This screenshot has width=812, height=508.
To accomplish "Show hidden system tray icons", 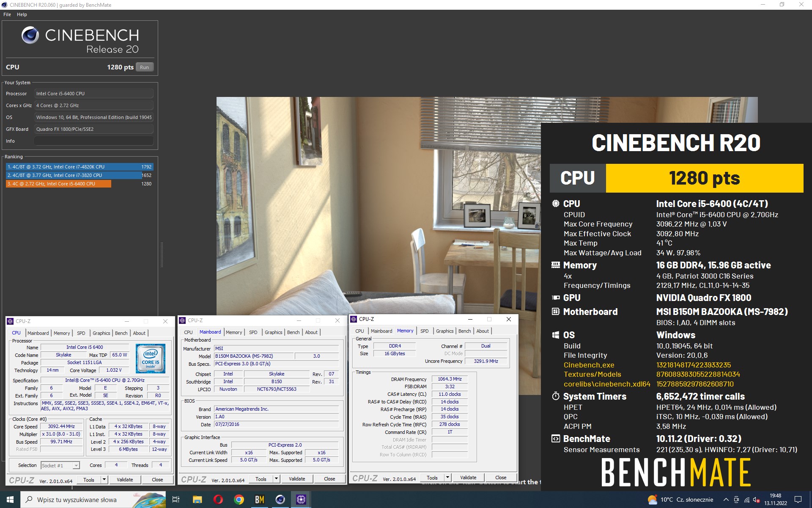I will [726, 500].
